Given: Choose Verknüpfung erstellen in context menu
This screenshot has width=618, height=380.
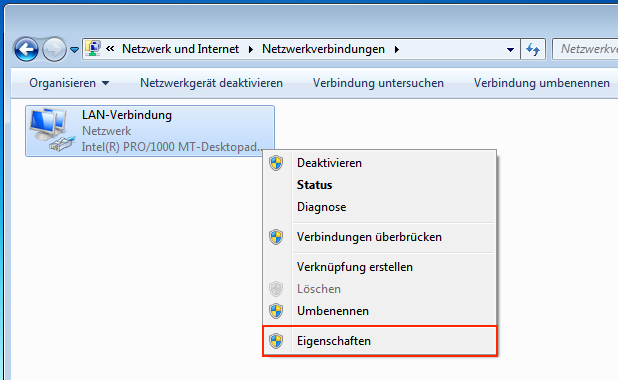Looking at the screenshot, I should point(380,267).
